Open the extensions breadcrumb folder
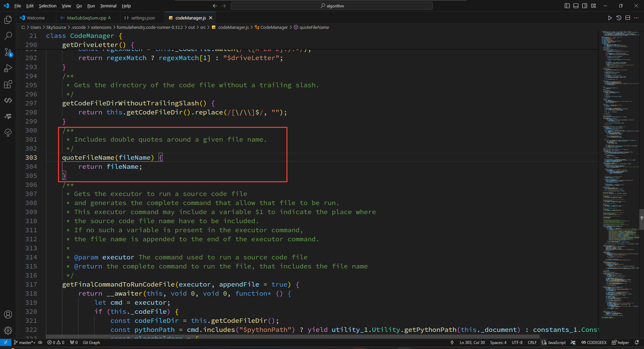 (101, 27)
